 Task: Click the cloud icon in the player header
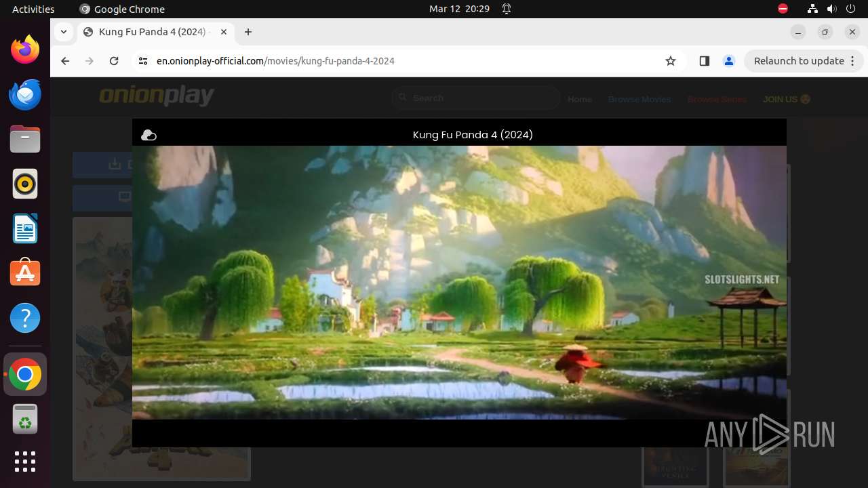149,136
